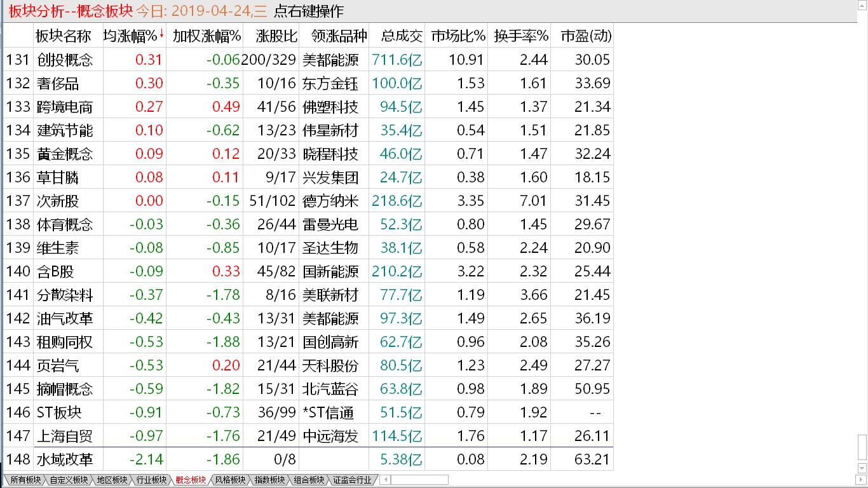Viewport: 868px width, 488px height.
Task: Select the 页岩气 sector row
Action: pos(309,365)
